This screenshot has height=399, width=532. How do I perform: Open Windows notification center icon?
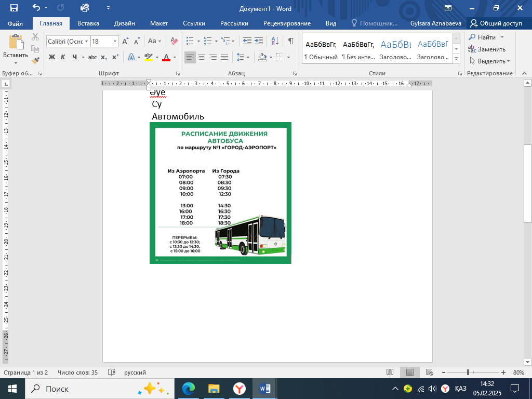tap(515, 389)
